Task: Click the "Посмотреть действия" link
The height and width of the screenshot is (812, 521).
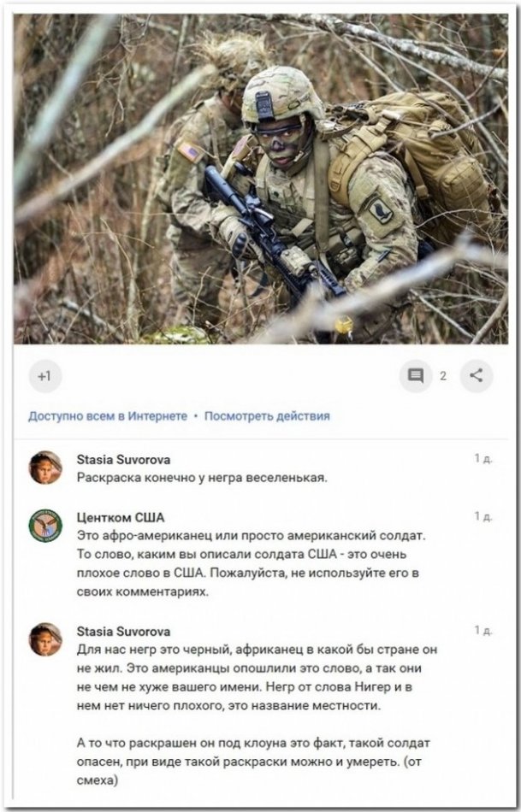Action: pyautogui.click(x=267, y=416)
